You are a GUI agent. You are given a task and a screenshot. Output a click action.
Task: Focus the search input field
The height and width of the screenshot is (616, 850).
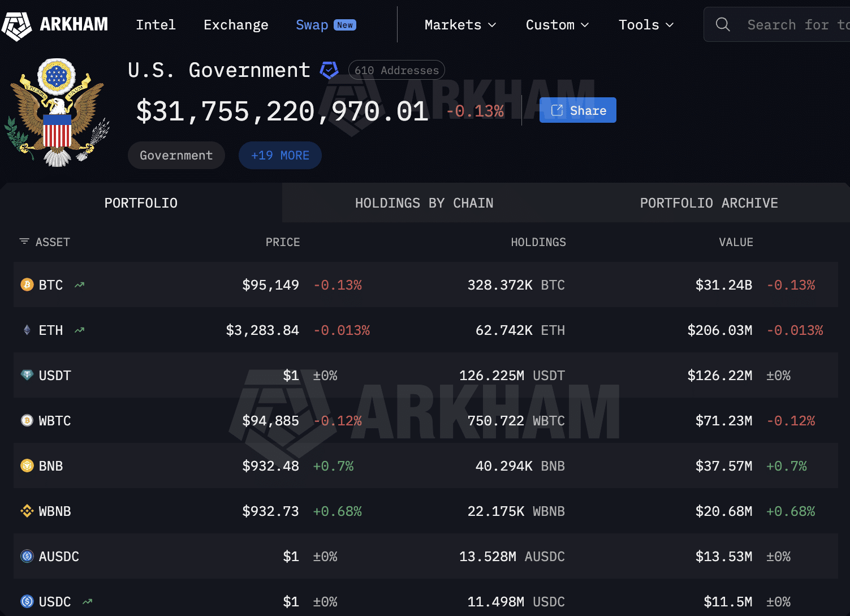(797, 25)
